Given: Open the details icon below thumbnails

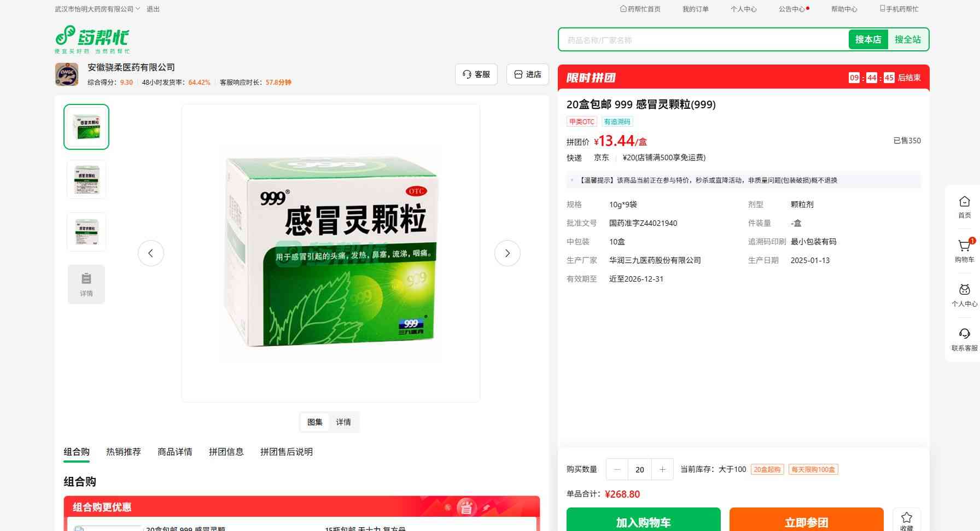Looking at the screenshot, I should click(x=86, y=284).
